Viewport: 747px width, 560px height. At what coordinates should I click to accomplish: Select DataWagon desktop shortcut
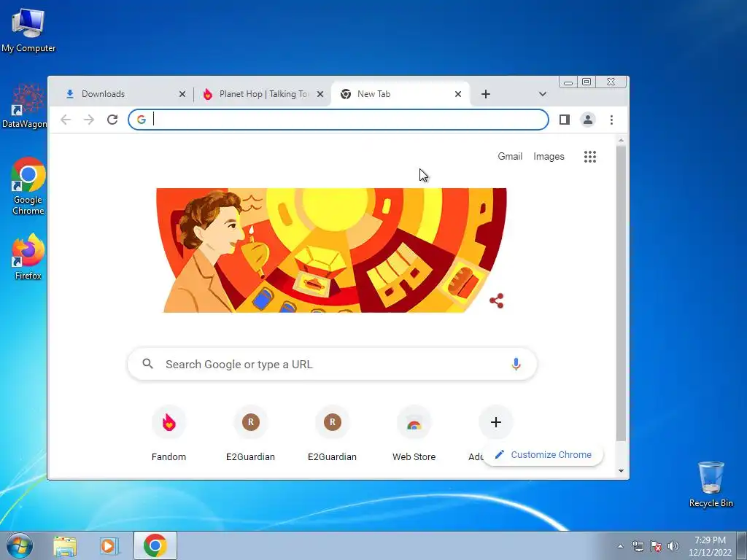pyautogui.click(x=25, y=106)
